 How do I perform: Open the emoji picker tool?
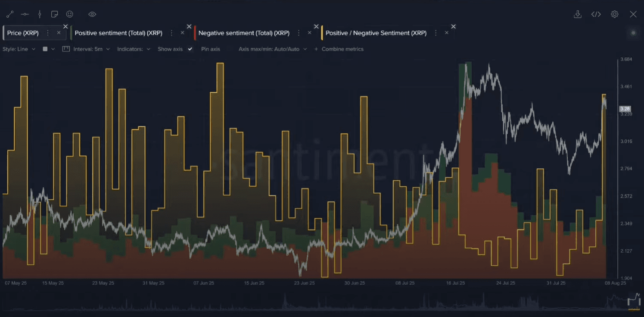[x=69, y=14]
